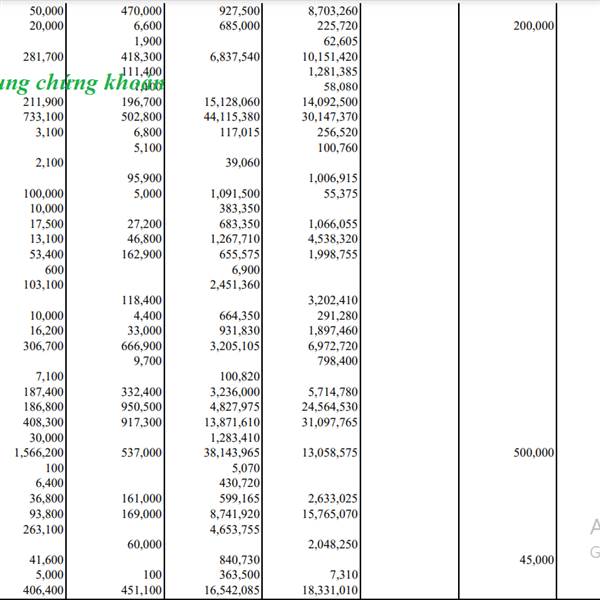
Task: Select the value 1,066,055
Action: click(x=333, y=224)
